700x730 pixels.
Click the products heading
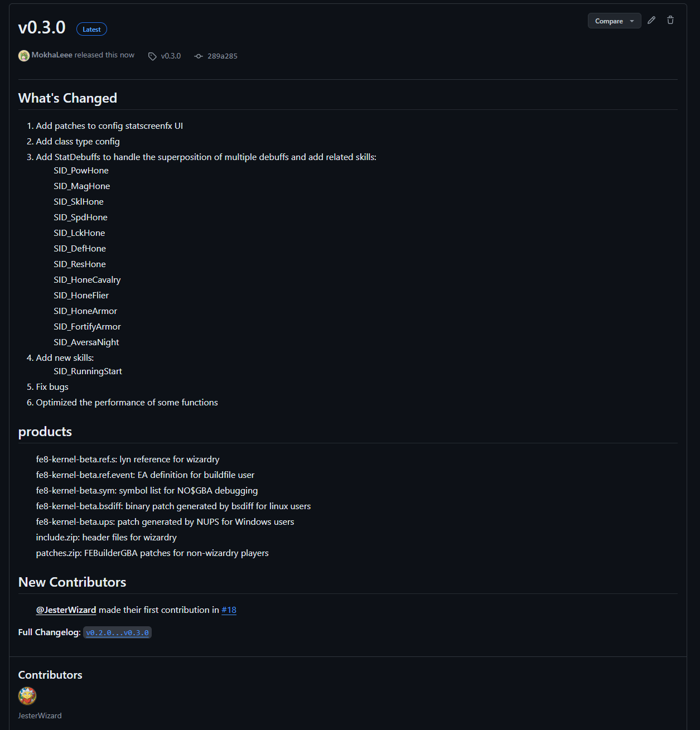click(x=45, y=432)
